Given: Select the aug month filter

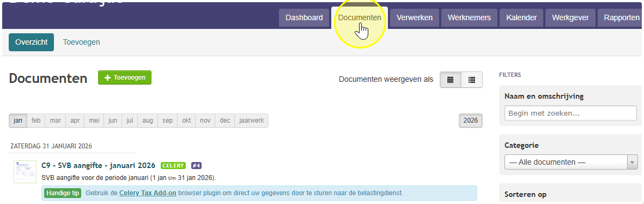Looking at the screenshot, I should click(148, 121).
